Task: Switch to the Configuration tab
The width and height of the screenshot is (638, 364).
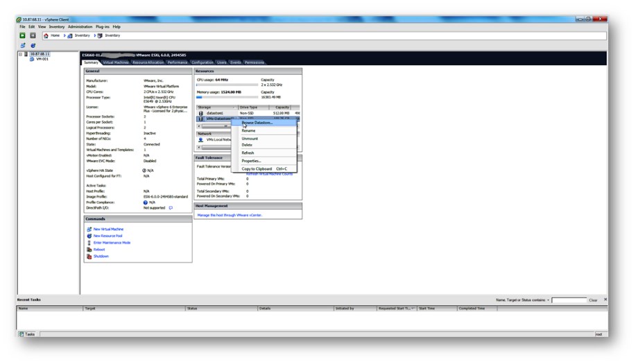Action: pyautogui.click(x=202, y=62)
